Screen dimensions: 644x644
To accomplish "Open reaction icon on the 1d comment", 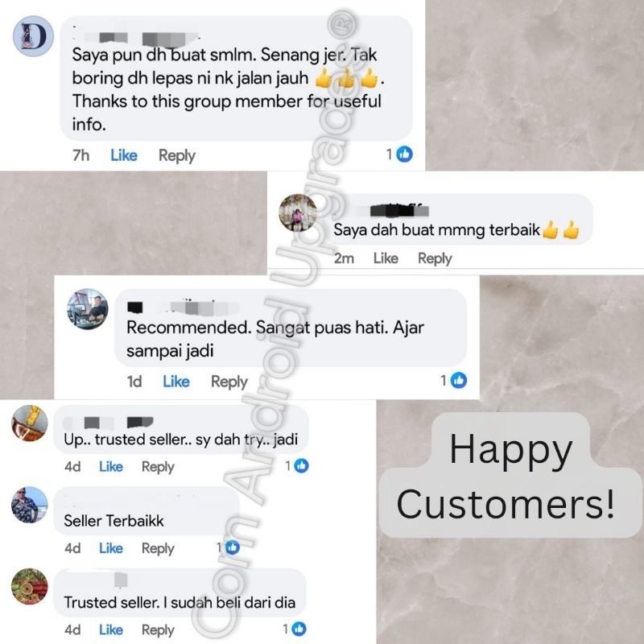I will click(x=459, y=380).
